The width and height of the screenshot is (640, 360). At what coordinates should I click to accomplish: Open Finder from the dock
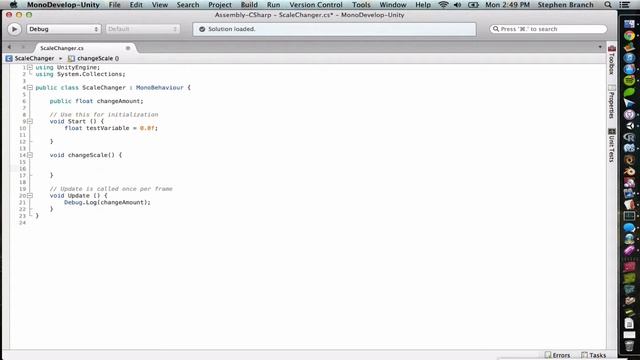coord(629,24)
